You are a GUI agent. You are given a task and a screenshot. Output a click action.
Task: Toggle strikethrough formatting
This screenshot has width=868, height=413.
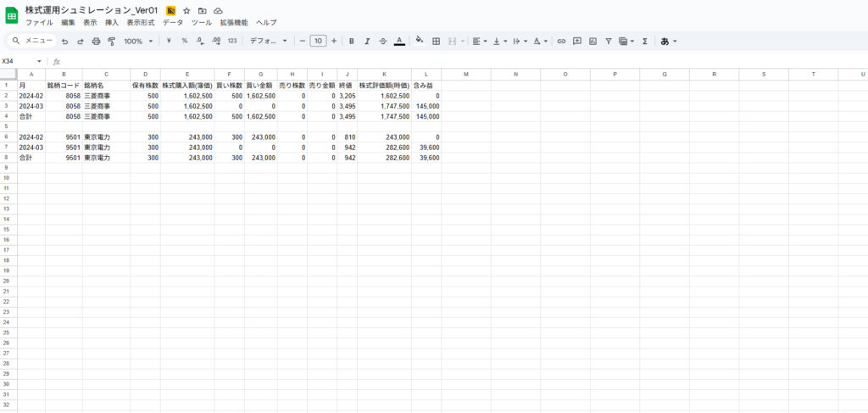pyautogui.click(x=382, y=41)
